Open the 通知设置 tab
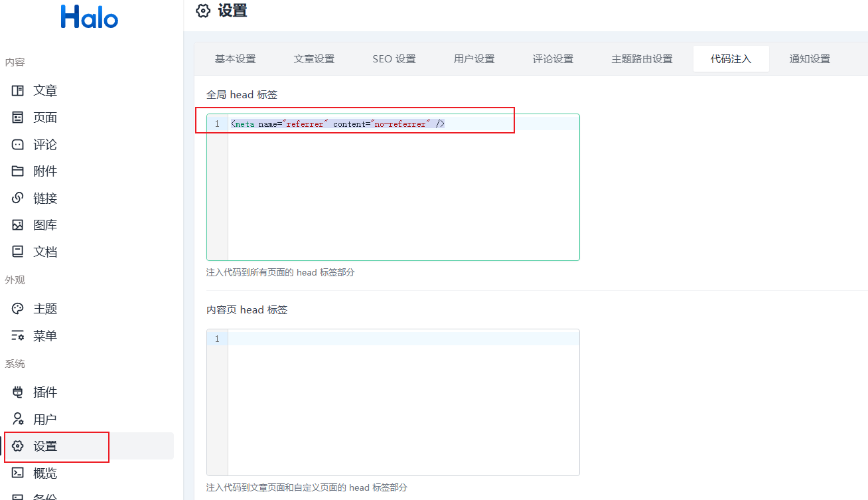 click(x=810, y=59)
